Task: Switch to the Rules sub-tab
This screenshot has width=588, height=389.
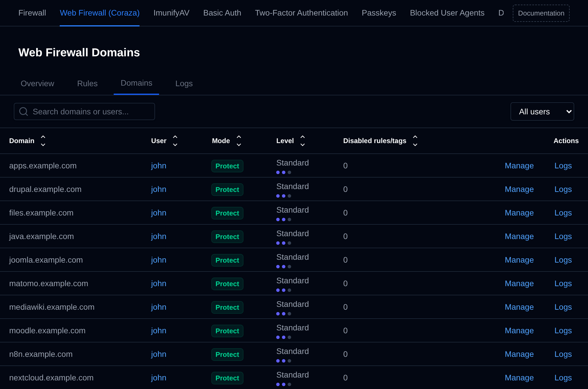Action: click(x=87, y=84)
